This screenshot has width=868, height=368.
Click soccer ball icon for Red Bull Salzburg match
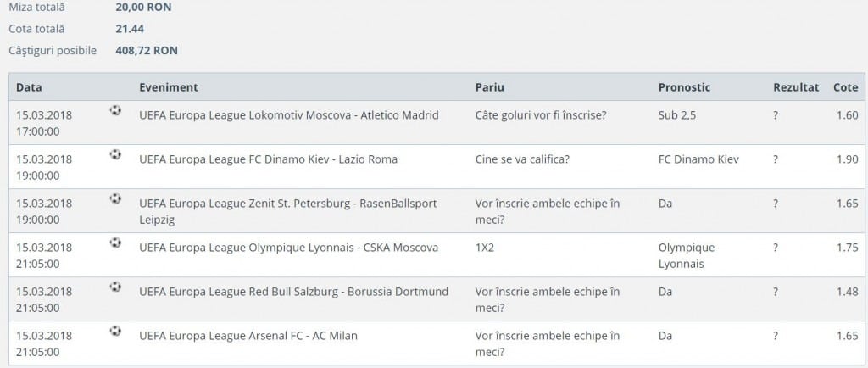click(x=115, y=287)
